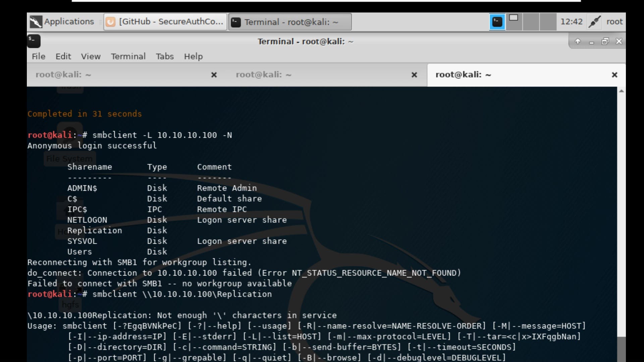
Task: Close the active third terminal tab
Action: pos(614,75)
